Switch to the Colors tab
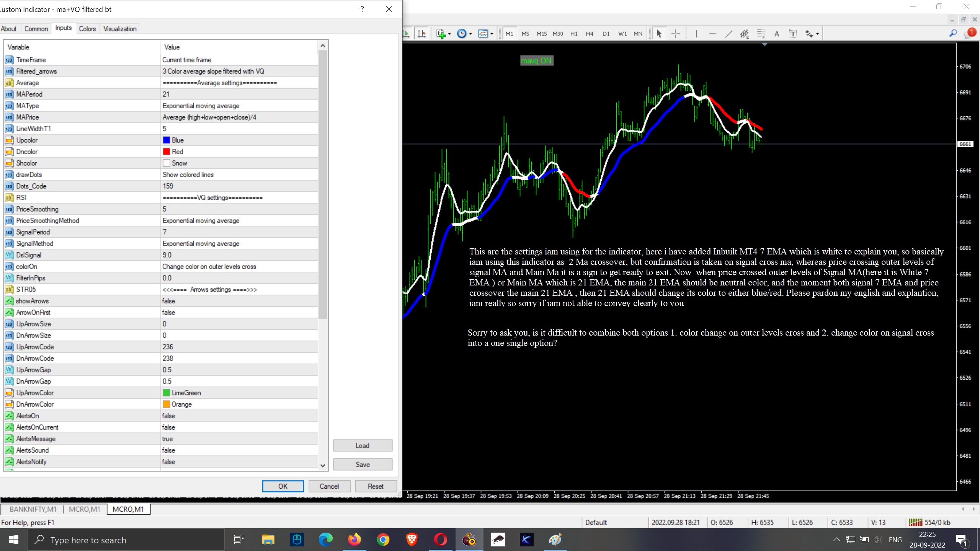This screenshot has width=980, height=551. click(87, 29)
